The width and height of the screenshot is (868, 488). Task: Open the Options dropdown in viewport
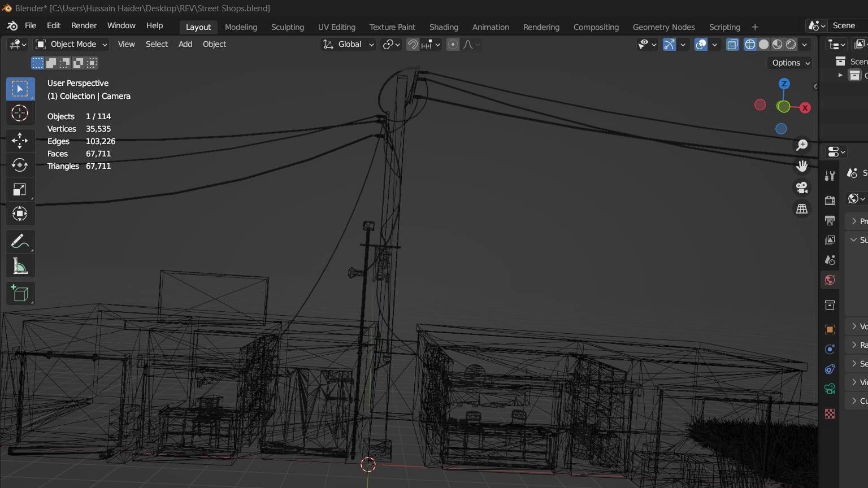point(790,63)
